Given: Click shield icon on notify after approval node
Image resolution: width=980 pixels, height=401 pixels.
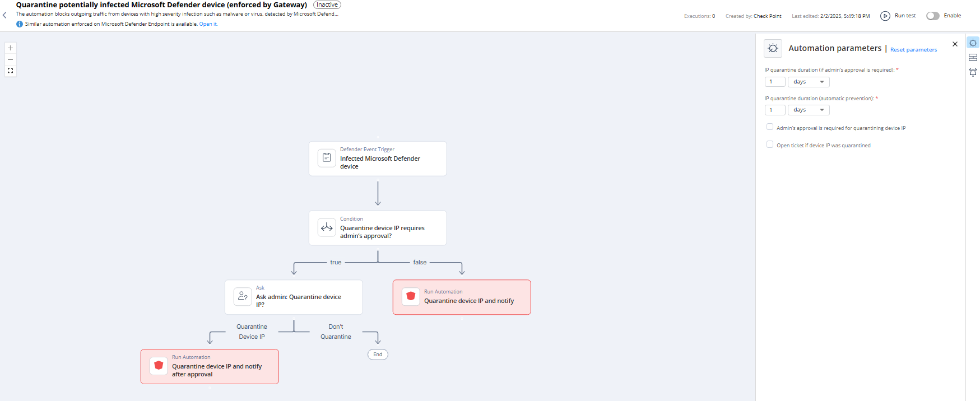Looking at the screenshot, I should (x=159, y=366).
